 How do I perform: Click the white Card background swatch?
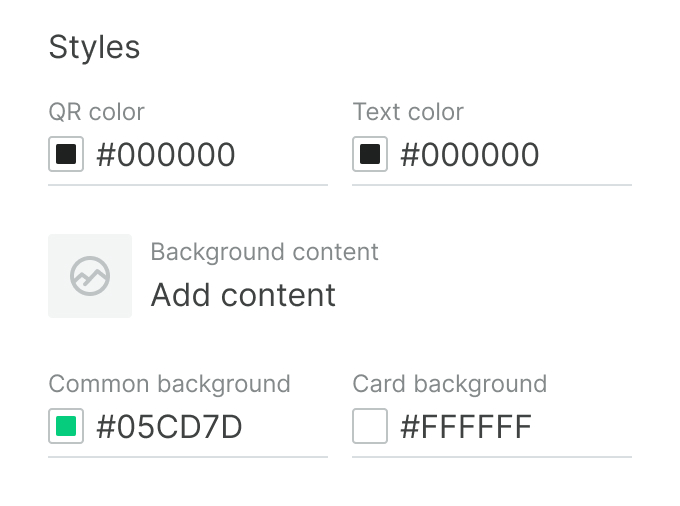[x=370, y=427]
